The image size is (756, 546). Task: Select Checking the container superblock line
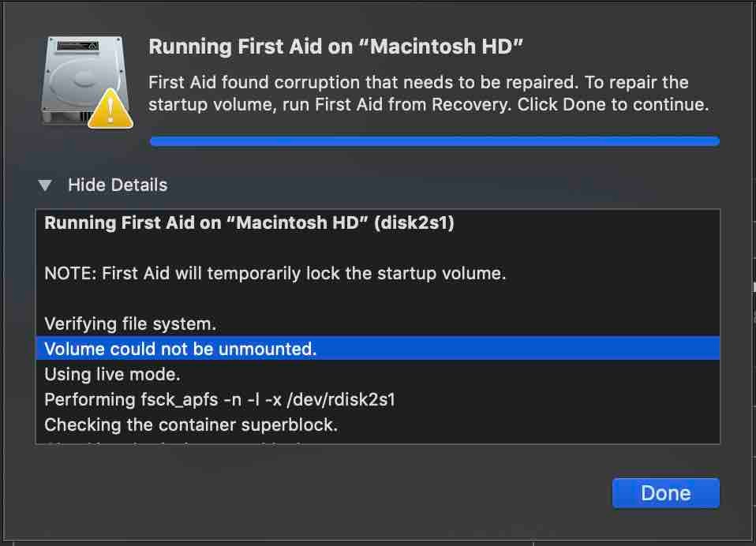coord(191,424)
